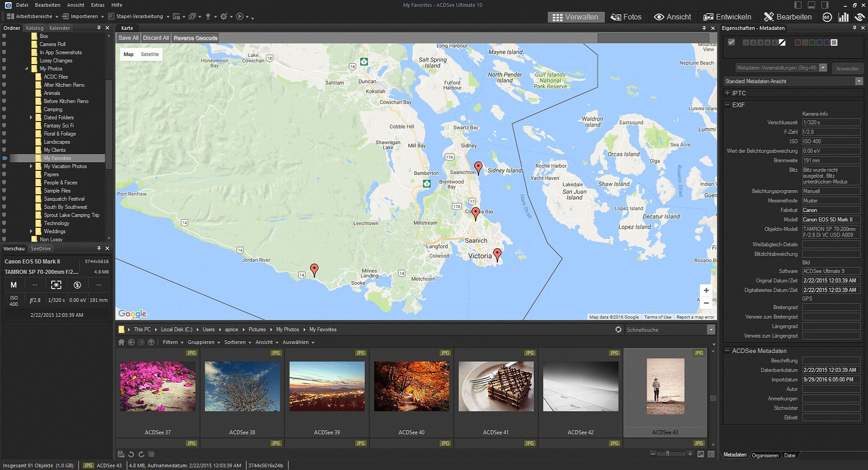This screenshot has height=470, width=868.
Task: Click the Reverse Geocode button
Action: 196,38
